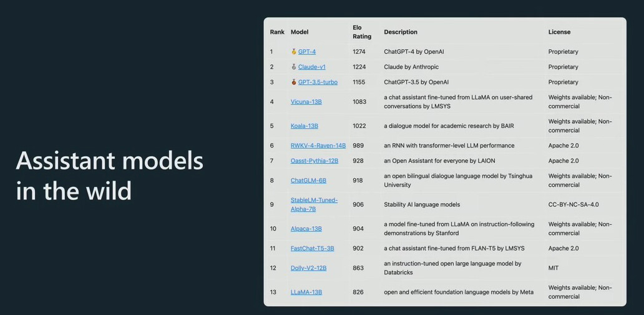Viewport: 644px width, 315px height.
Task: Follow the StableLM-Tuned-Alpha-7B link
Action: click(x=314, y=204)
